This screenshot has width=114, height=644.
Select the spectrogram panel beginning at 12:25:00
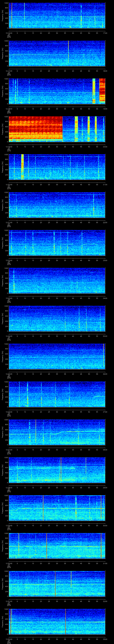57,357
